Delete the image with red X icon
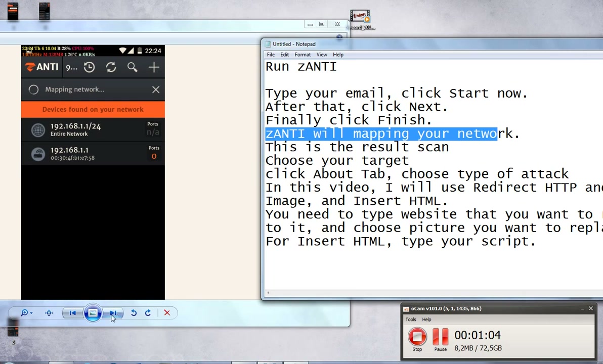Viewport: 603px width, 364px height. click(167, 313)
